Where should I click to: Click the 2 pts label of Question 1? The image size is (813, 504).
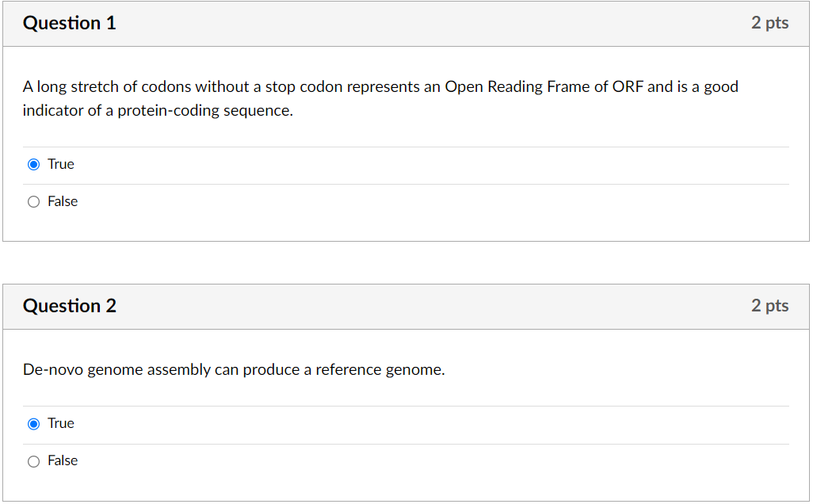click(x=769, y=23)
